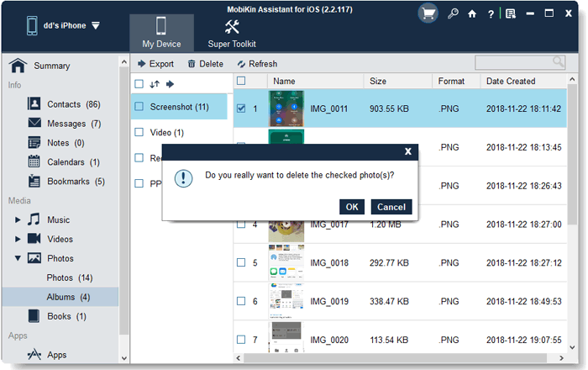Switch to the Super Toolkit tab
The image size is (588, 370).
click(x=232, y=33)
